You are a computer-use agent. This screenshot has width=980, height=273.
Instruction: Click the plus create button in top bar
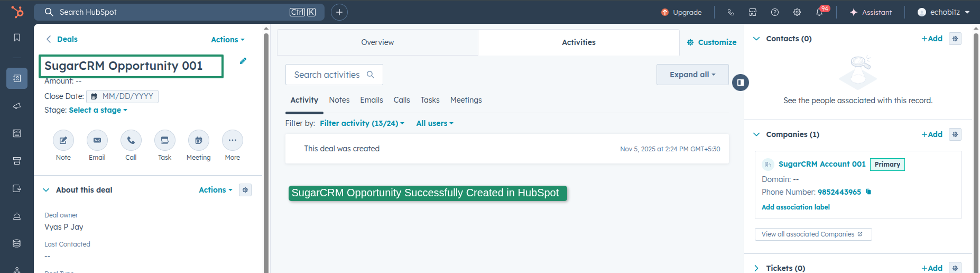click(339, 12)
